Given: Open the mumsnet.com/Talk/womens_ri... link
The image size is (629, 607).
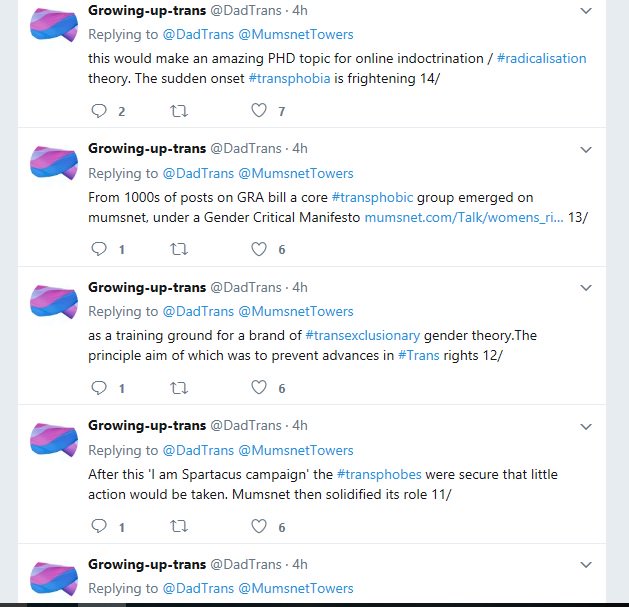Looking at the screenshot, I should pos(464,217).
